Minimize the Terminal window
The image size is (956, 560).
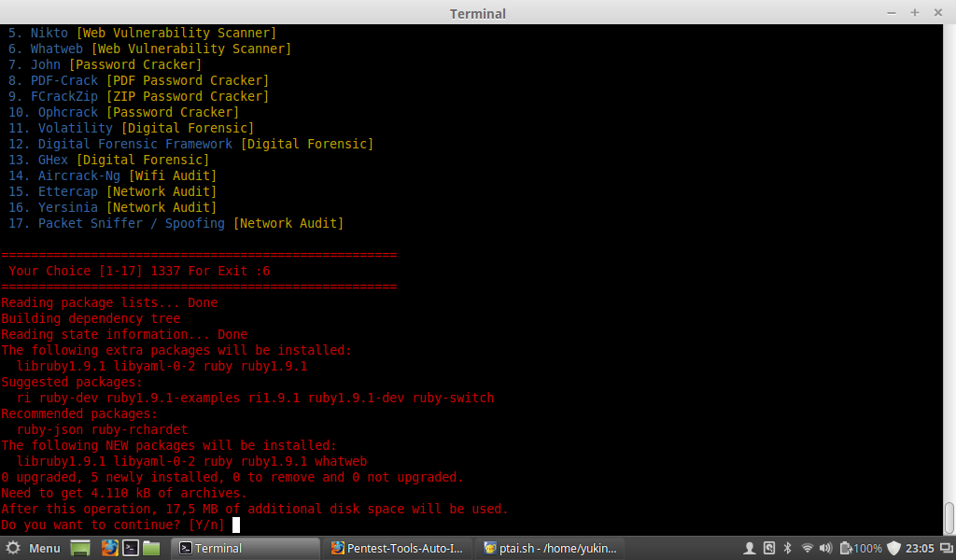point(892,13)
